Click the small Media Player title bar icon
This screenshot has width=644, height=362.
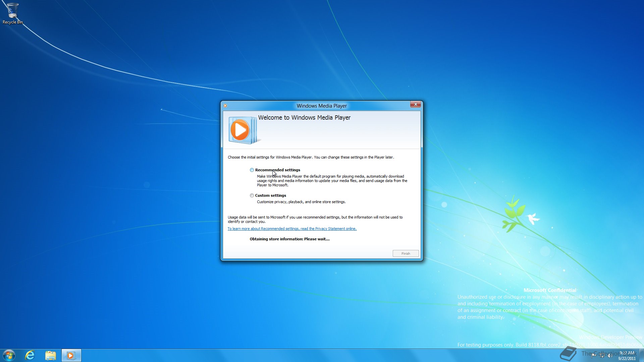pos(225,106)
